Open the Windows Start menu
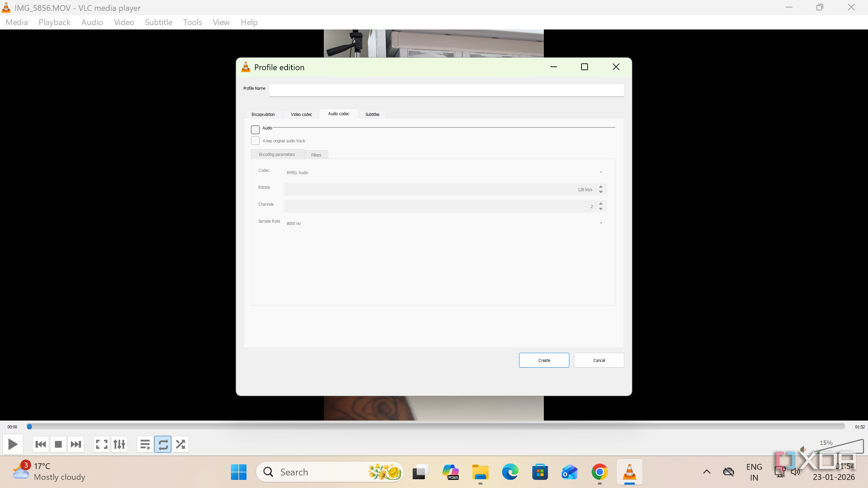The height and width of the screenshot is (488, 868). coord(239,472)
